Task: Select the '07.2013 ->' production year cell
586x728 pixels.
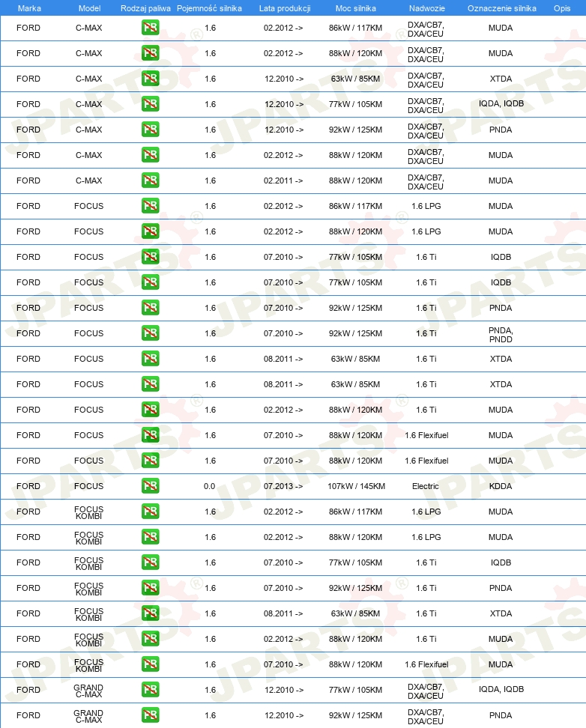Action: [283, 486]
